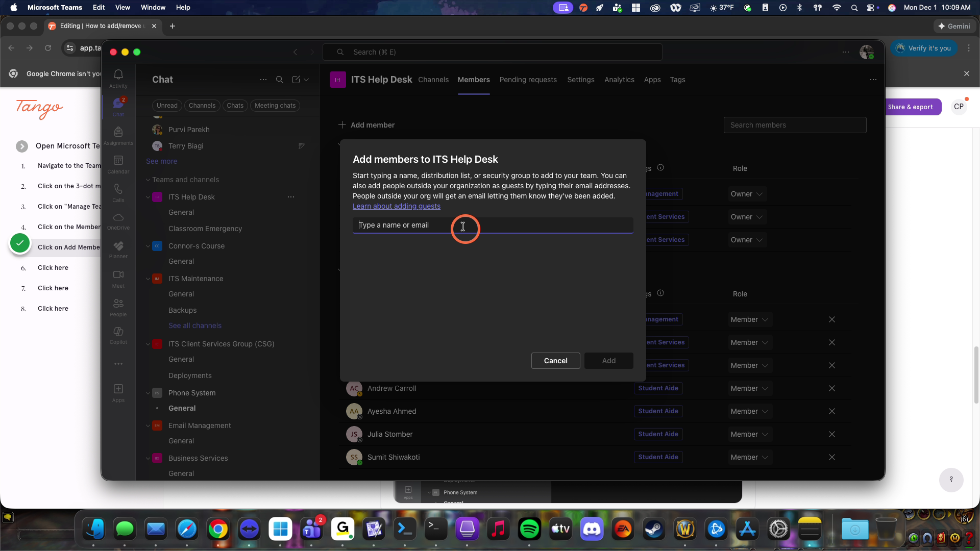Open the OneDrive icon in Teams sidebar
The width and height of the screenshot is (980, 551).
point(118,221)
